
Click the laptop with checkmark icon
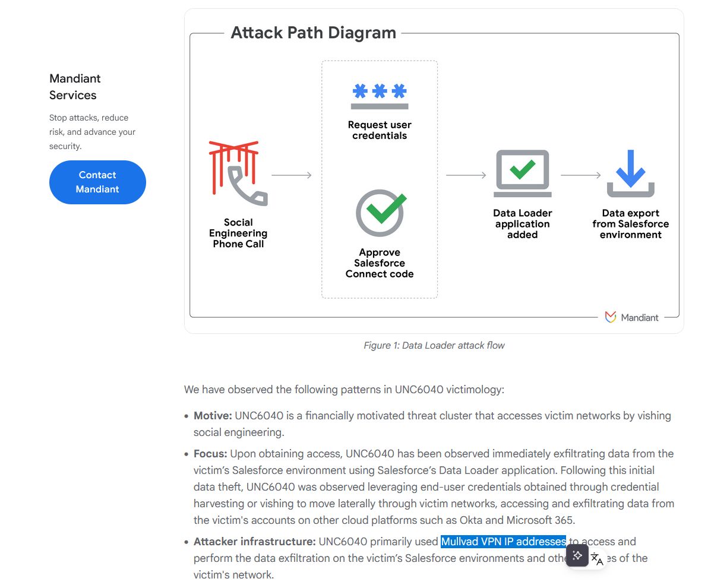coord(522,173)
